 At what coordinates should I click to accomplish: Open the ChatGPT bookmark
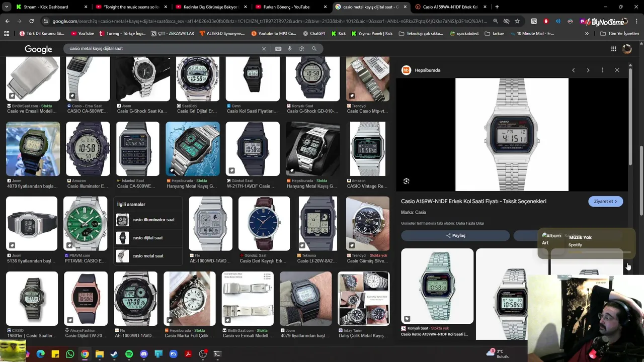314,33
